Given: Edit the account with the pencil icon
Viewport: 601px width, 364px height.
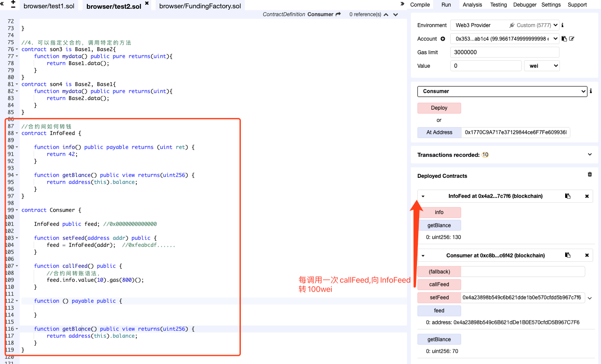Looking at the screenshot, I should 572,38.
